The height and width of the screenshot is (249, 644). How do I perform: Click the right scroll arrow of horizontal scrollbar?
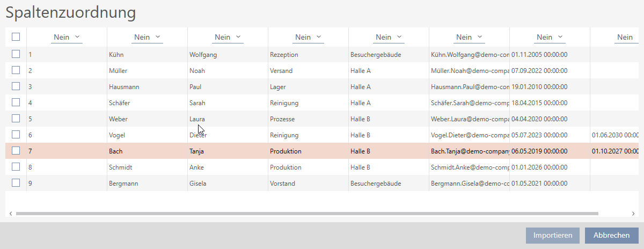tap(634, 213)
